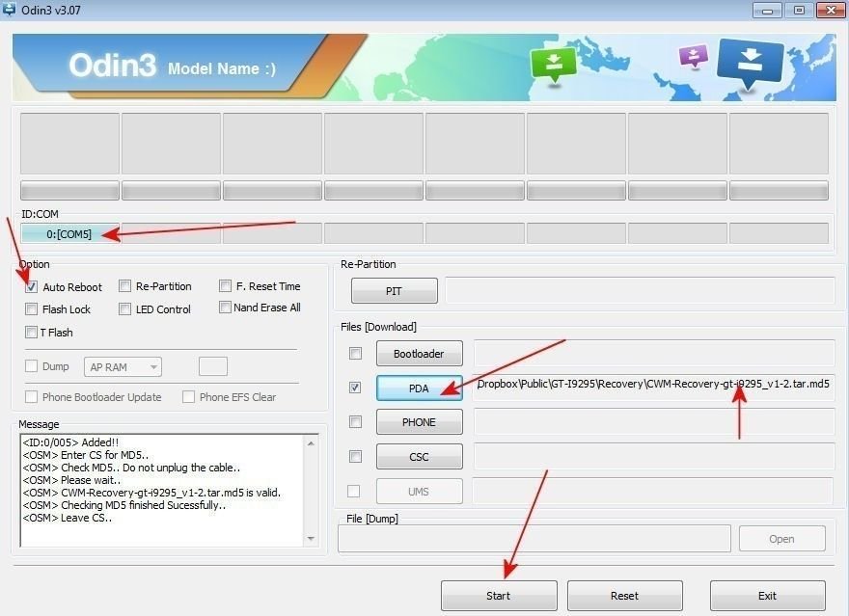Tick the checkbox beside CSC

point(355,456)
